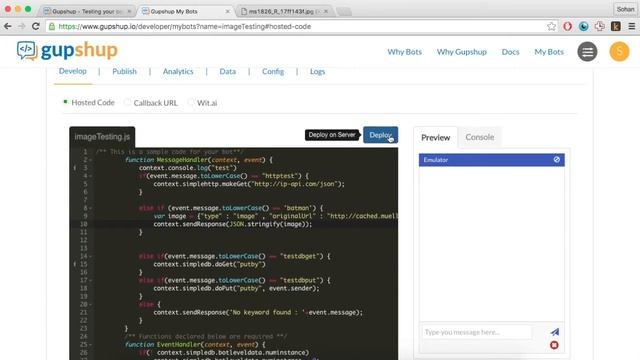
Task: Click the Sohan profile button
Action: coord(625,9)
